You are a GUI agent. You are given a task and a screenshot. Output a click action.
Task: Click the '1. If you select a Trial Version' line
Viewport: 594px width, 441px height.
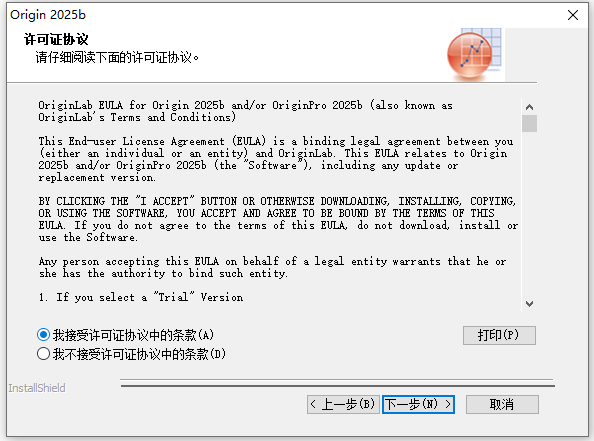pyautogui.click(x=141, y=297)
